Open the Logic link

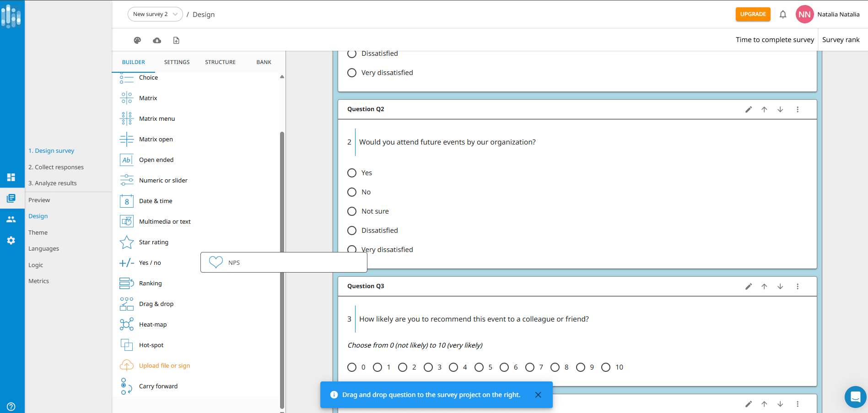[36, 265]
